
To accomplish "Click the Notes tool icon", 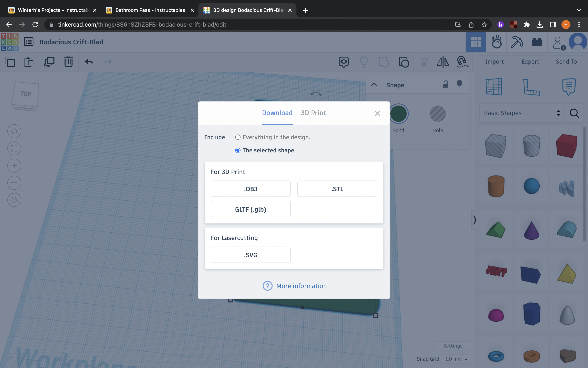I will (569, 87).
